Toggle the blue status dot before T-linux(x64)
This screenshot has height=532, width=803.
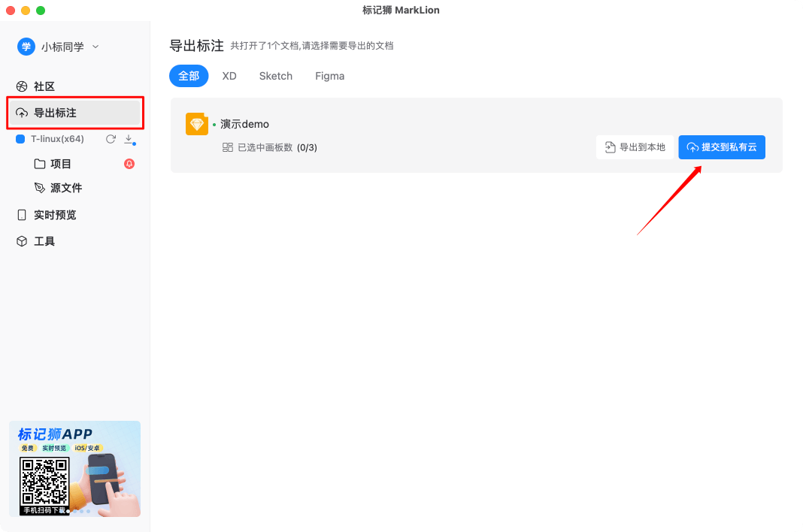tap(22, 139)
